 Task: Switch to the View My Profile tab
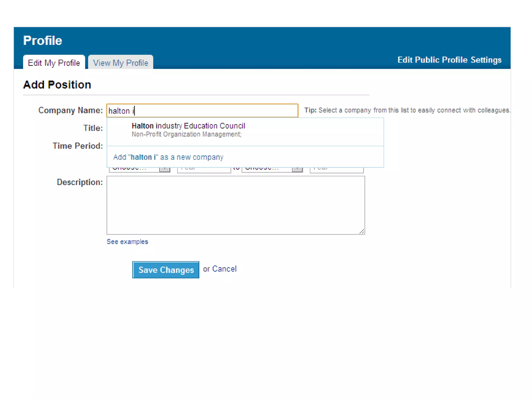click(121, 63)
